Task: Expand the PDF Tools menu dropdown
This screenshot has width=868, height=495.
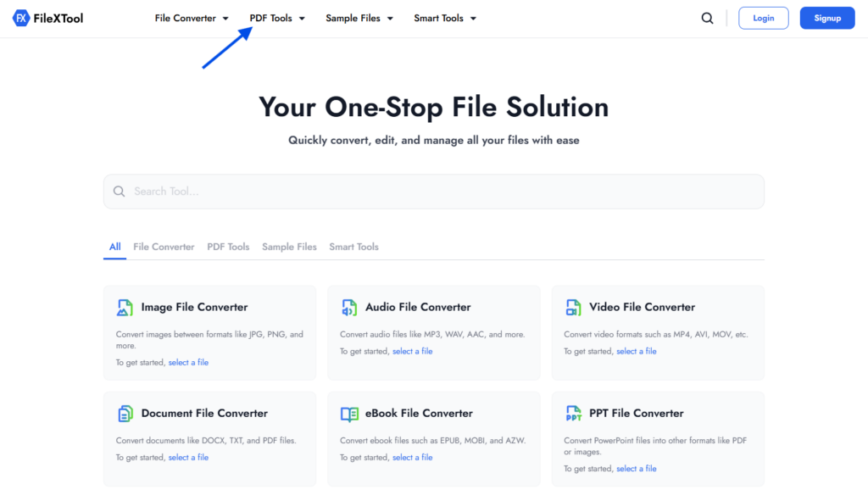Action: (x=277, y=17)
